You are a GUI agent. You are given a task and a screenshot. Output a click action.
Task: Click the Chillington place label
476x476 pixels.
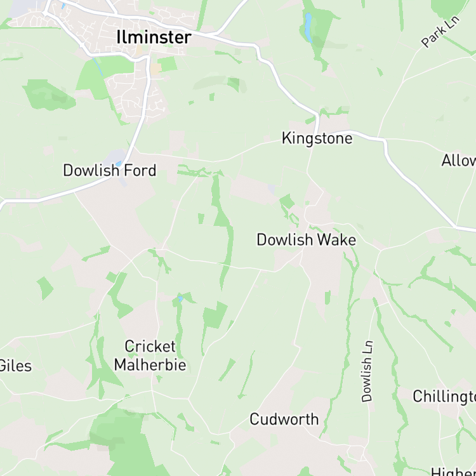(444, 396)
